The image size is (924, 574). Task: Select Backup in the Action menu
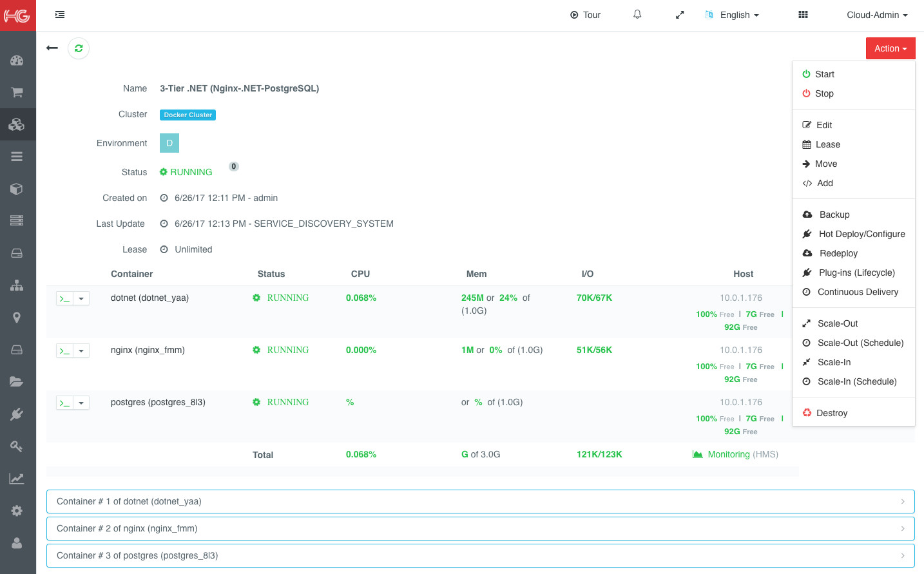[x=854, y=215]
